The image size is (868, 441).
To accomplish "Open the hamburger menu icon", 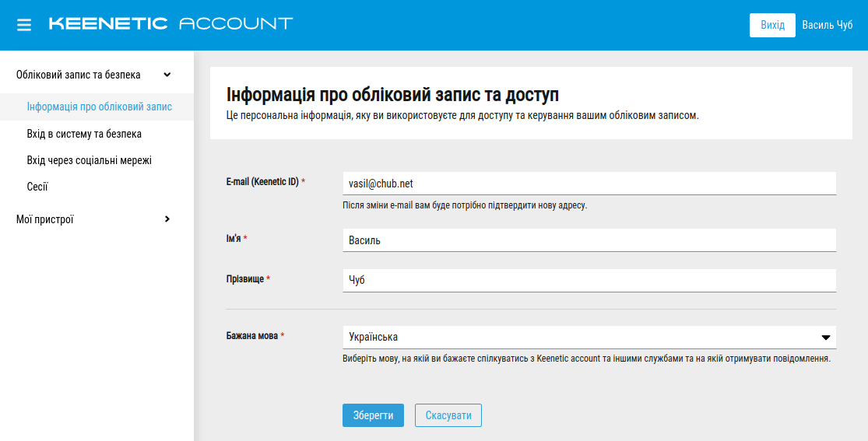I will click(24, 25).
